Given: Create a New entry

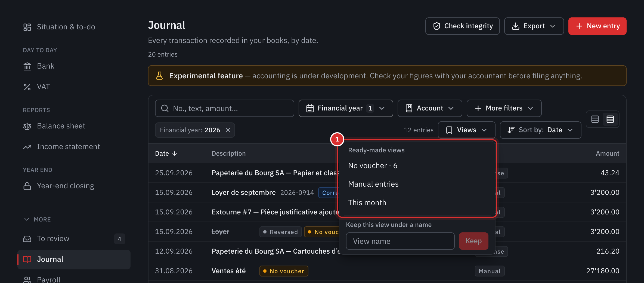Looking at the screenshot, I should point(597,26).
